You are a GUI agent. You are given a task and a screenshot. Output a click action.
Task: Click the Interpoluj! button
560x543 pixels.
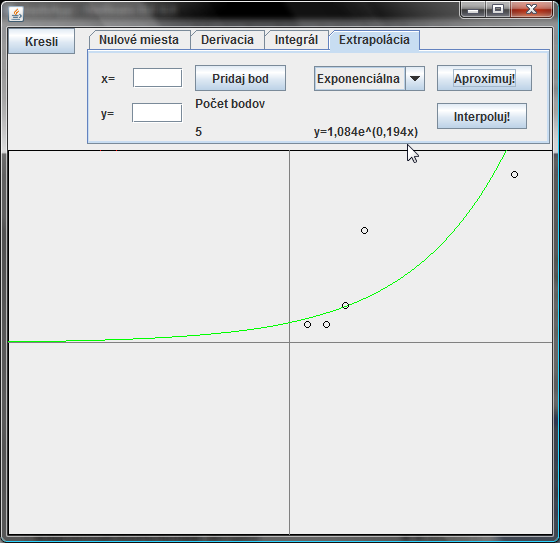(482, 116)
